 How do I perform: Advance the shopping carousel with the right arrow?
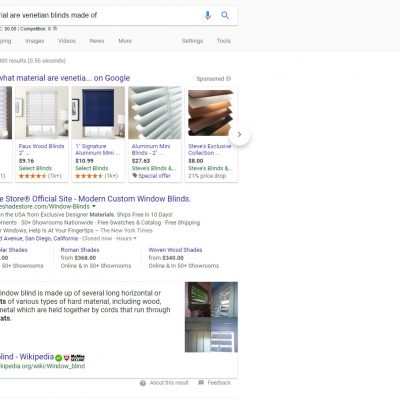pos(239,135)
